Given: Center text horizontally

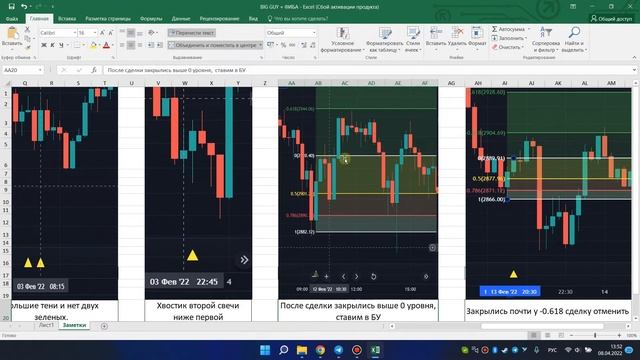Looking at the screenshot, I should pyautogui.click(x=131, y=45).
